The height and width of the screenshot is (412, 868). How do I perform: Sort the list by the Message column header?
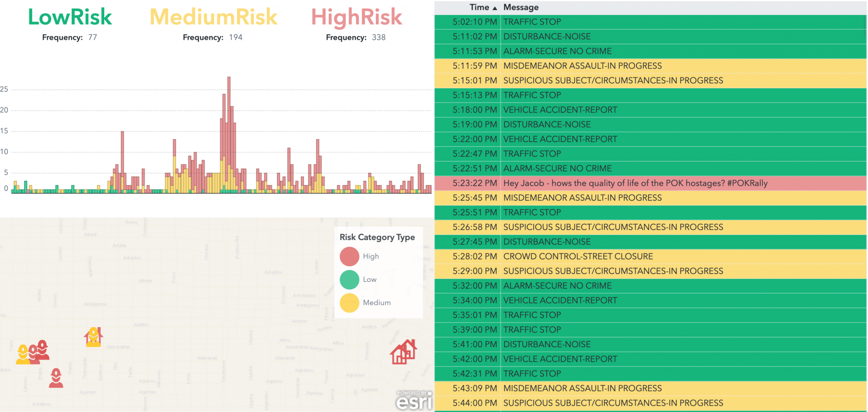click(x=521, y=7)
